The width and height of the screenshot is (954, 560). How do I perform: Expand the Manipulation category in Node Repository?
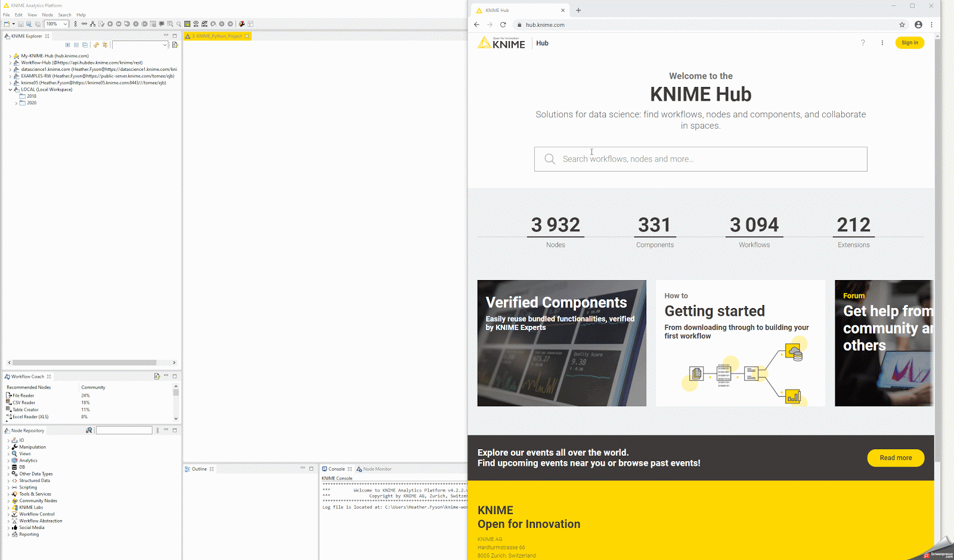tap(8, 447)
